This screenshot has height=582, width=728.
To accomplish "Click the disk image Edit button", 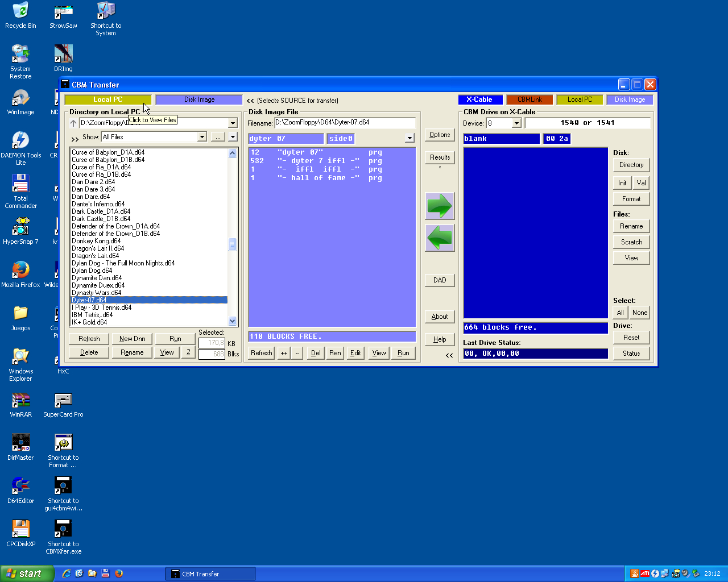I will pos(355,353).
